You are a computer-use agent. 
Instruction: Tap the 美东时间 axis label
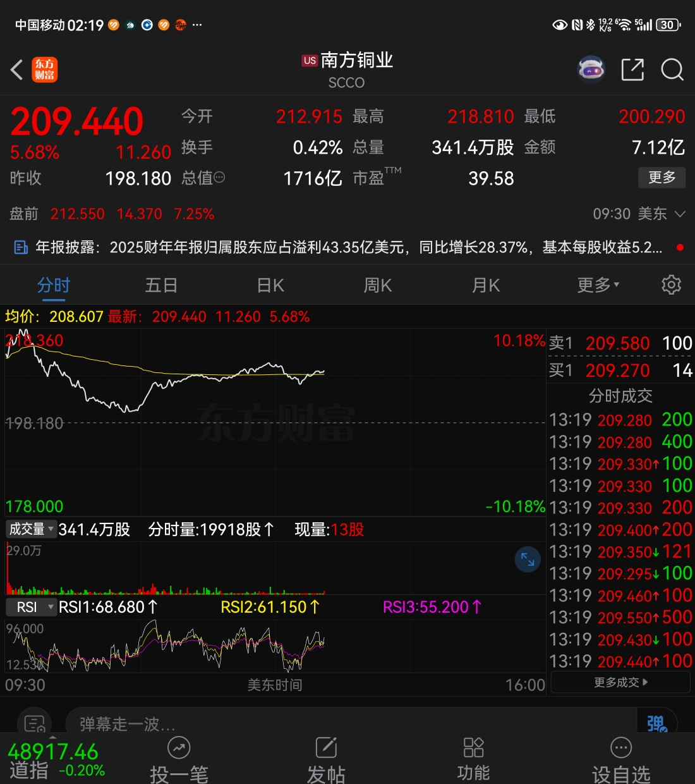coord(275,685)
